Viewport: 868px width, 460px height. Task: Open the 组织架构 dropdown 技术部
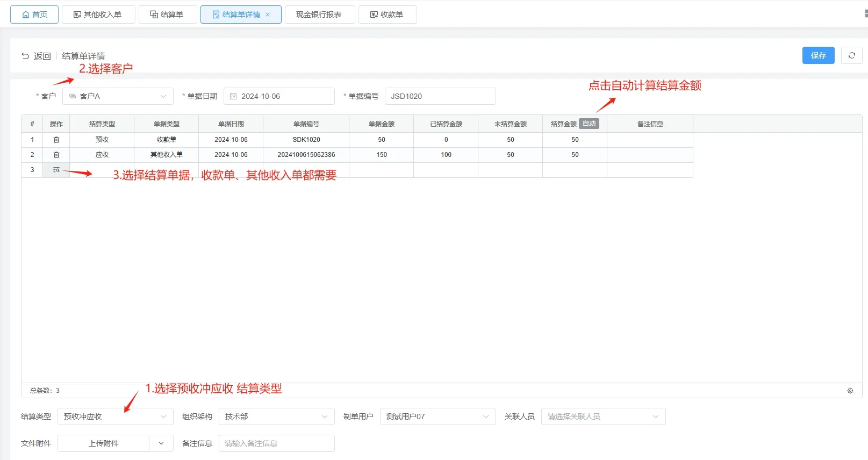coord(277,416)
